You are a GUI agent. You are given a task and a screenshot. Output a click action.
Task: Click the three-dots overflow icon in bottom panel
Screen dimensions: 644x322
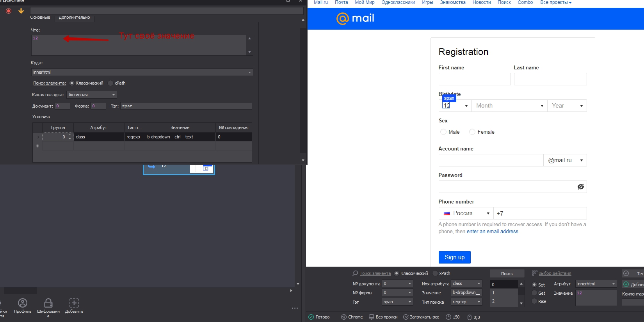(x=295, y=308)
